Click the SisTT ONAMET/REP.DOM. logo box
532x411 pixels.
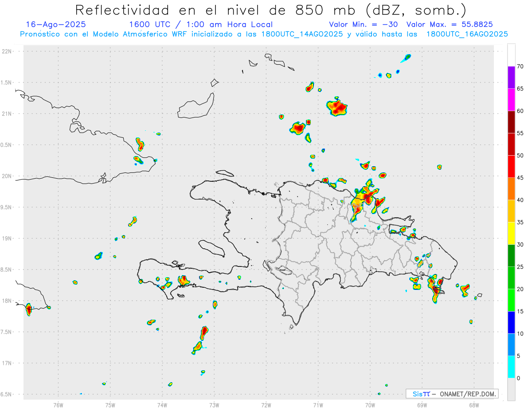[452, 394]
